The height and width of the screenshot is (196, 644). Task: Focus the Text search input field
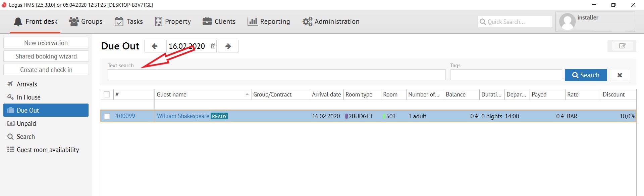tap(276, 75)
